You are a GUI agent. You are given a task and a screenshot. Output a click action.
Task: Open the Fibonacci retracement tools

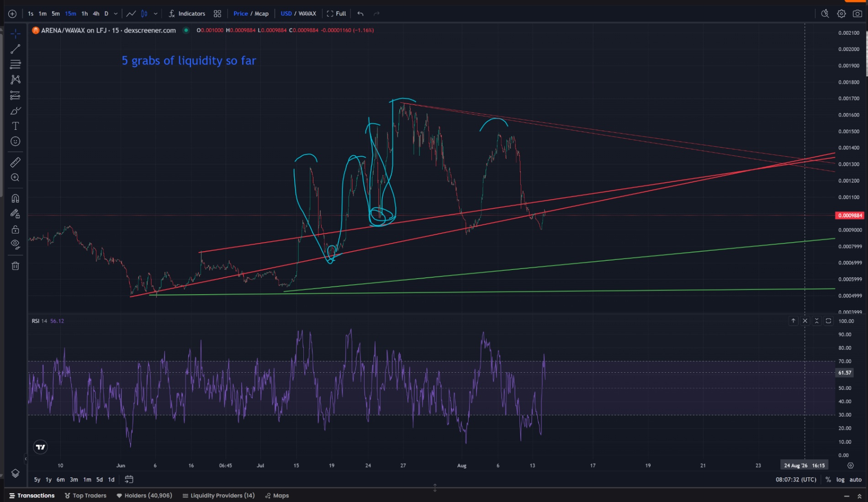(15, 64)
